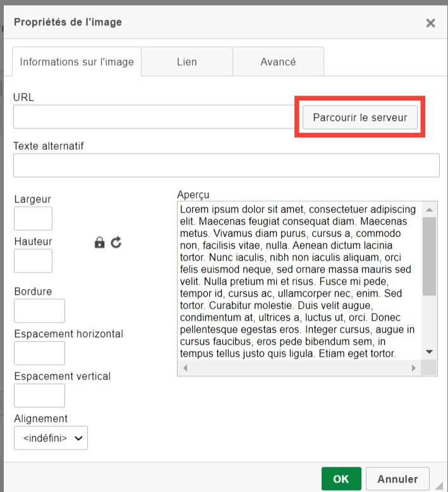Viewport: 448px width, 492px height.
Task: Open the Alignement dropdown
Action: (51, 438)
